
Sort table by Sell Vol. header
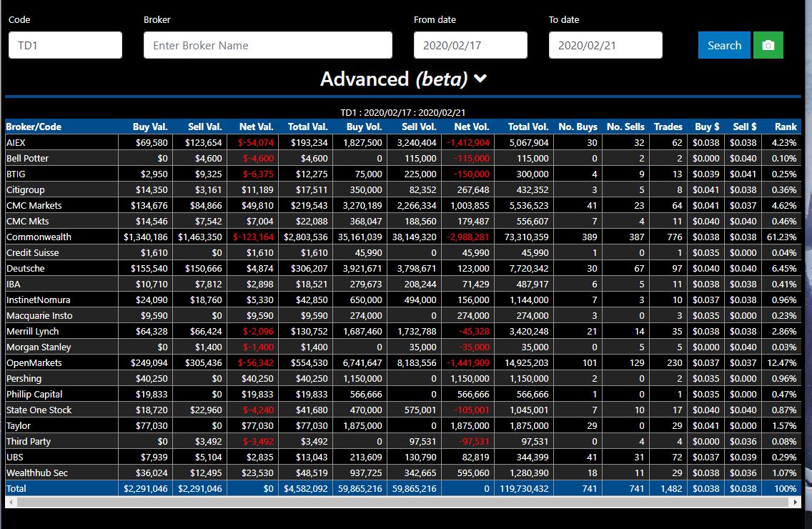(x=419, y=127)
